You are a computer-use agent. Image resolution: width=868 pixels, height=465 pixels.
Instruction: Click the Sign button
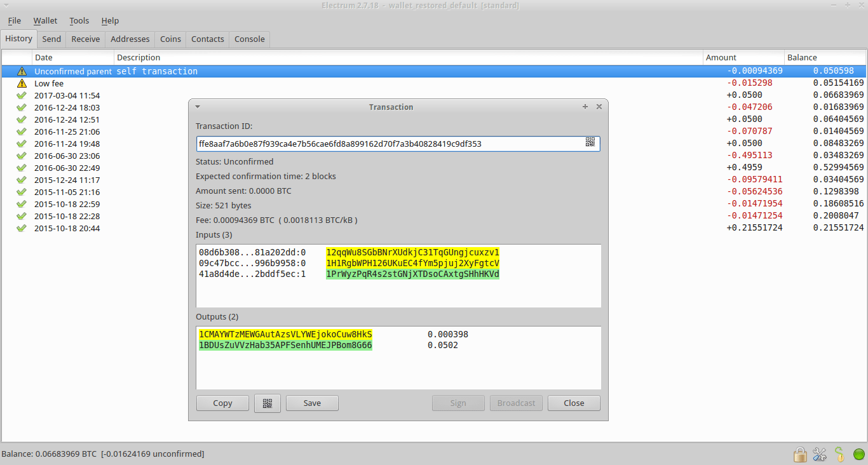[x=458, y=403]
